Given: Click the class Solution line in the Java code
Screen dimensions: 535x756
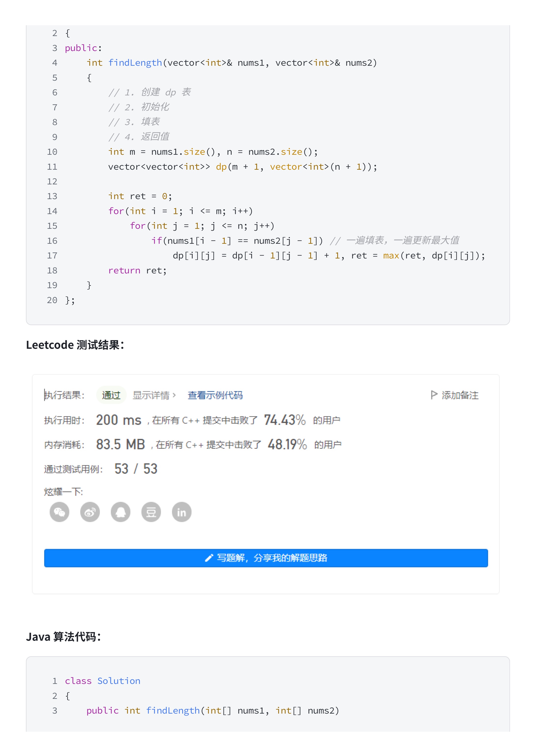Looking at the screenshot, I should (x=103, y=681).
